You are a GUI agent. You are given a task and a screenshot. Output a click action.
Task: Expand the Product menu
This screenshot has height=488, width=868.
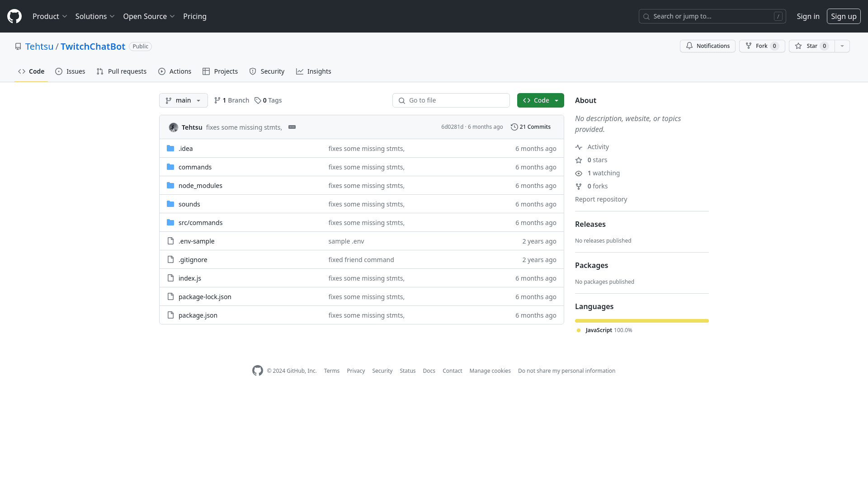[x=50, y=16]
